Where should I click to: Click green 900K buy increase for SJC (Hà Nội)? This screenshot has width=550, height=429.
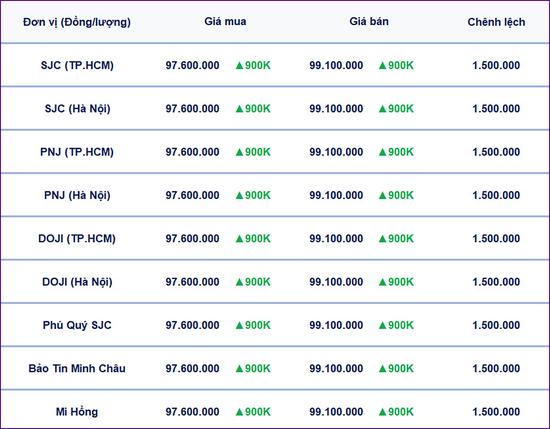point(253,109)
